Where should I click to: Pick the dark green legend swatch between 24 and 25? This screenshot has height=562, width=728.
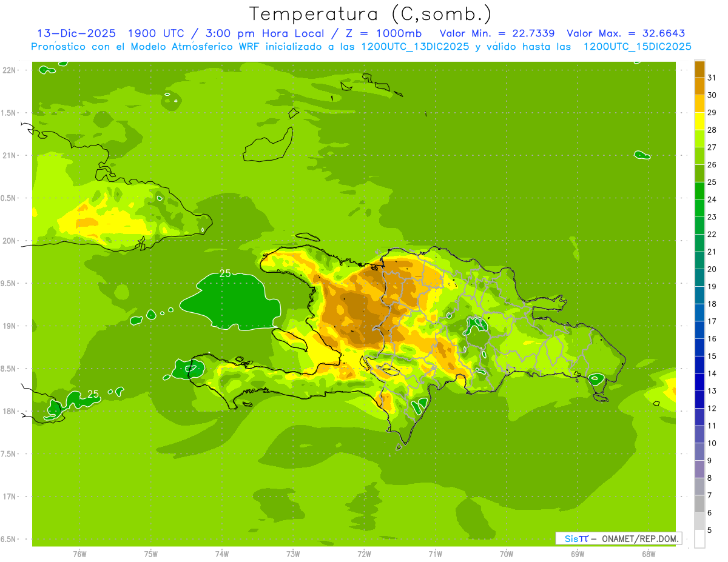tap(699, 190)
